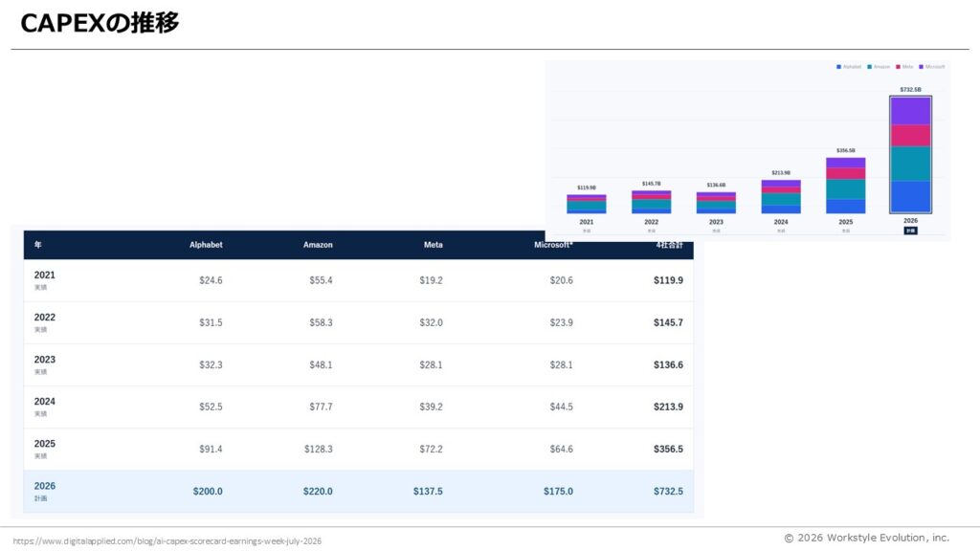This screenshot has height=551, width=980.
Task: Click the $64.6 Microsoft 2025 cell
Action: coord(561,450)
